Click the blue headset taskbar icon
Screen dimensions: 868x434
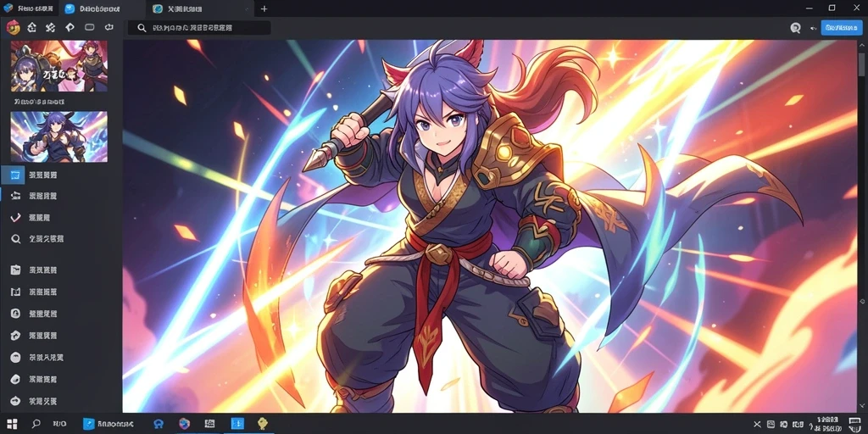pyautogui.click(x=159, y=424)
